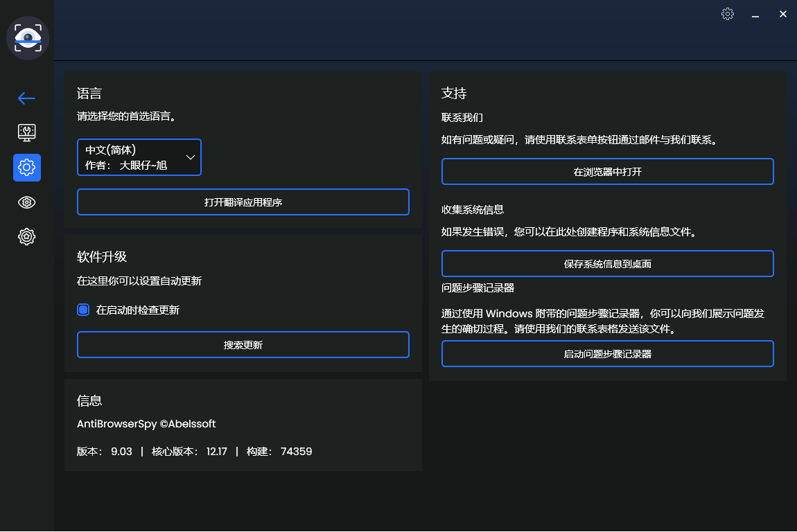Open the bottom gear badge sidebar icon
This screenshot has height=532, width=797.
pyautogui.click(x=26, y=237)
